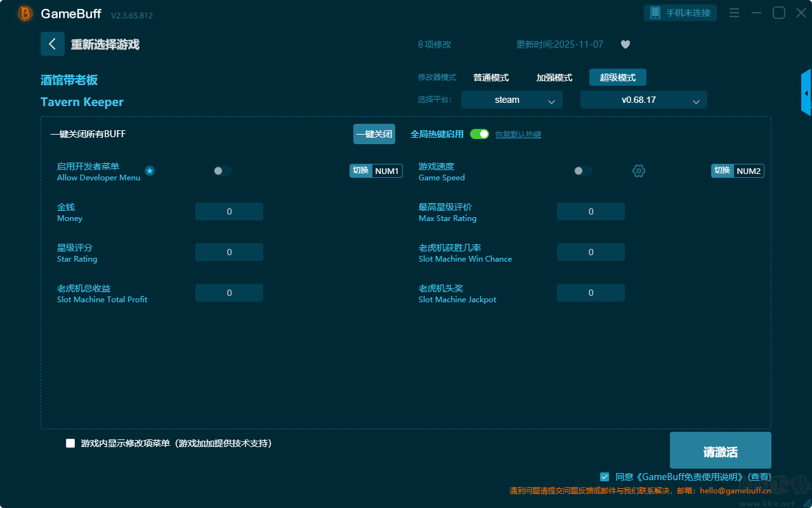The height and width of the screenshot is (508, 812).
Task: Click the GameBuff logo icon
Action: pos(25,13)
